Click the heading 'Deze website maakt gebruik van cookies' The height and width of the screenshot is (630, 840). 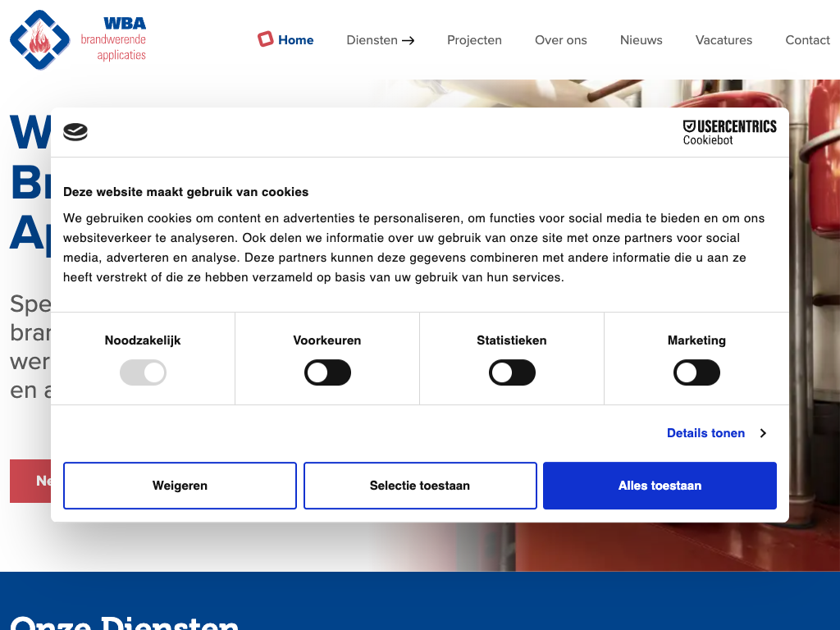[x=186, y=192]
